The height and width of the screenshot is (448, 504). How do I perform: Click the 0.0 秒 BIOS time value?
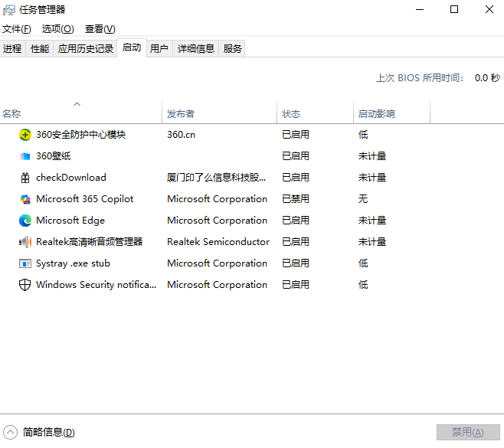tap(488, 78)
